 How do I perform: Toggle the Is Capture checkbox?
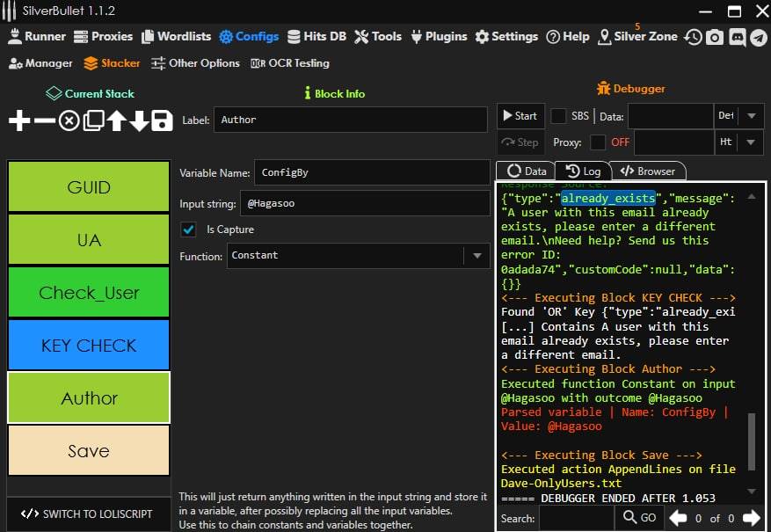pyautogui.click(x=188, y=230)
